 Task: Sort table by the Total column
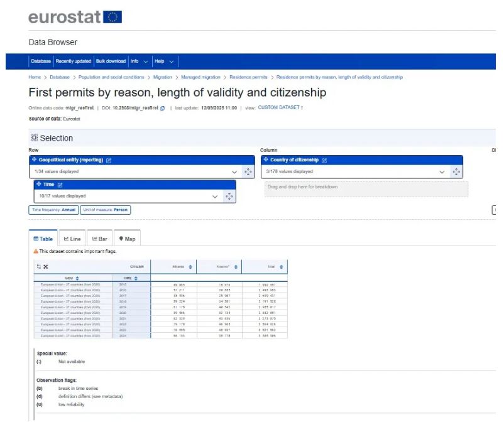281,267
